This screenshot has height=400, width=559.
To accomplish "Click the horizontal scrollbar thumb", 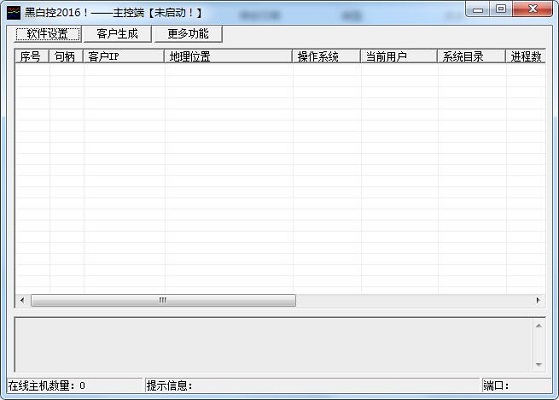I will pyautogui.click(x=163, y=300).
